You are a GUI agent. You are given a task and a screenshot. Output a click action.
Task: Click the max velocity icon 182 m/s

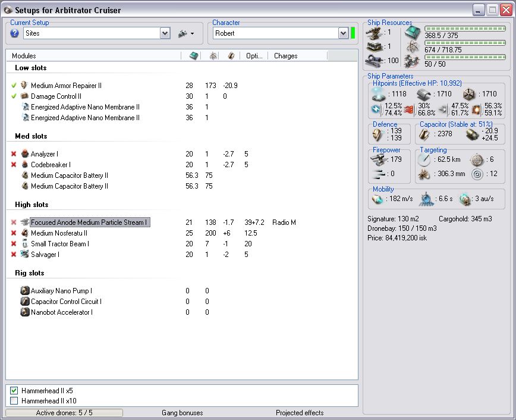377,199
